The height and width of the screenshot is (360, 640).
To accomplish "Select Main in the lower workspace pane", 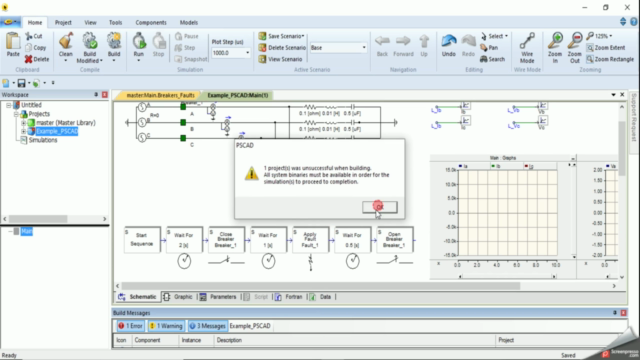I will click(x=26, y=231).
